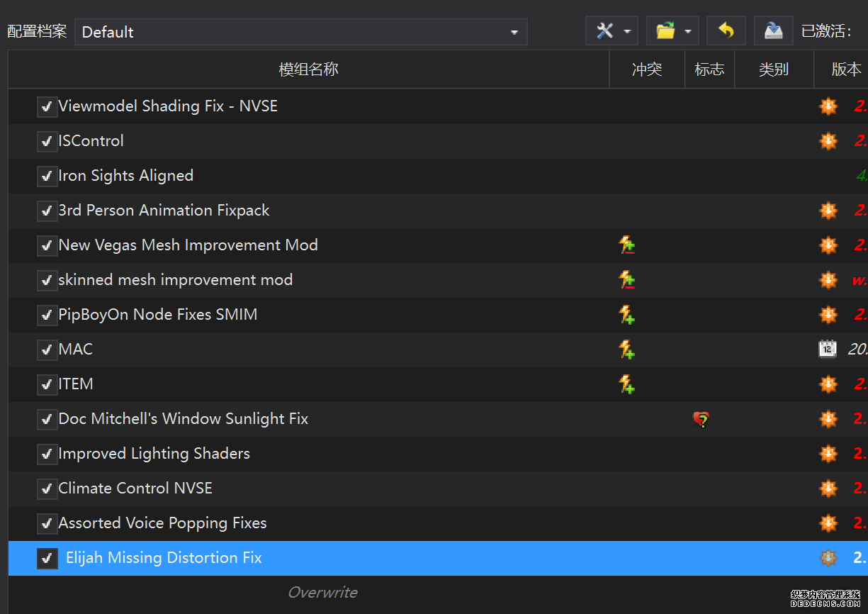This screenshot has width=868, height=614.
Task: Click the yellow undo arrow restore button
Action: pos(726,31)
